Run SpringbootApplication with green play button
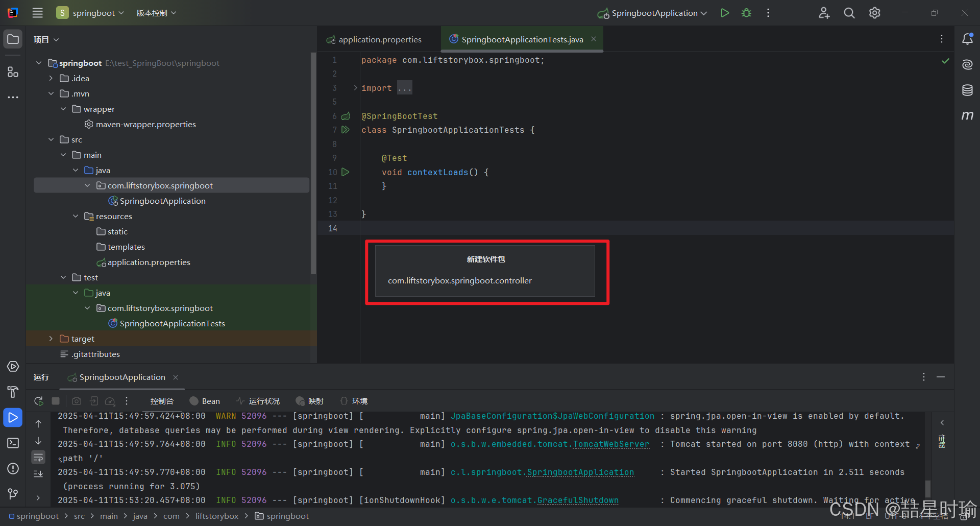The width and height of the screenshot is (980, 526). click(x=724, y=13)
